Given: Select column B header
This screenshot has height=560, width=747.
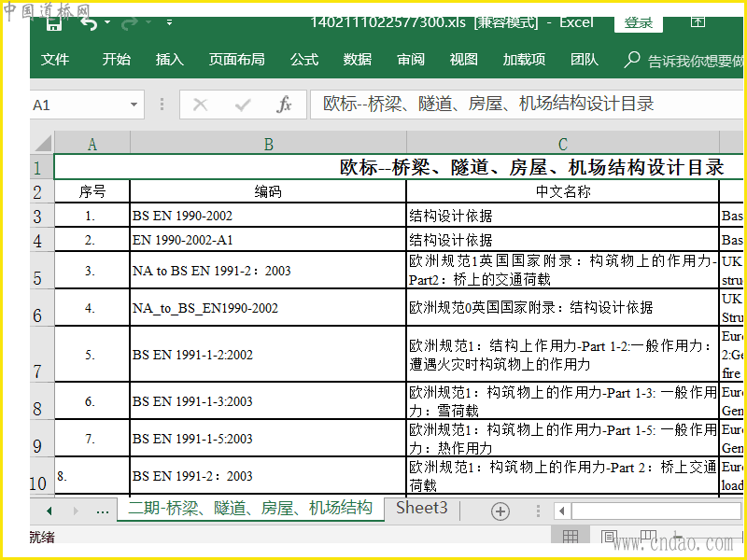Looking at the screenshot, I should (x=268, y=144).
